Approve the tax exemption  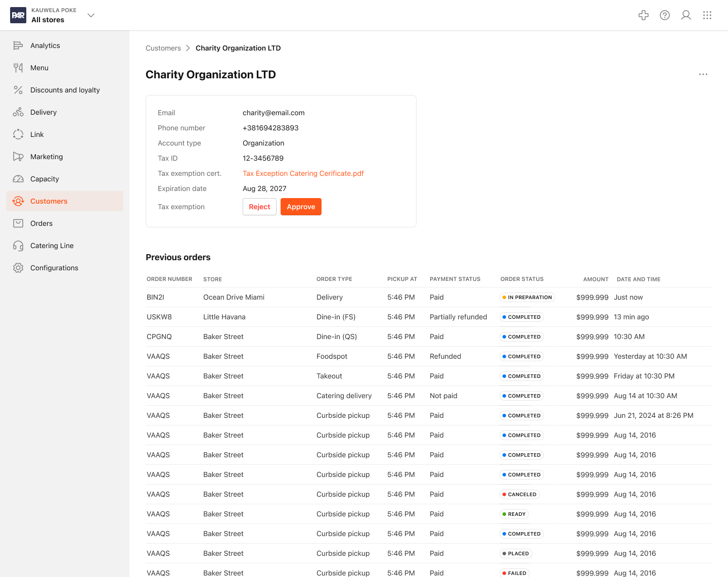pos(301,207)
